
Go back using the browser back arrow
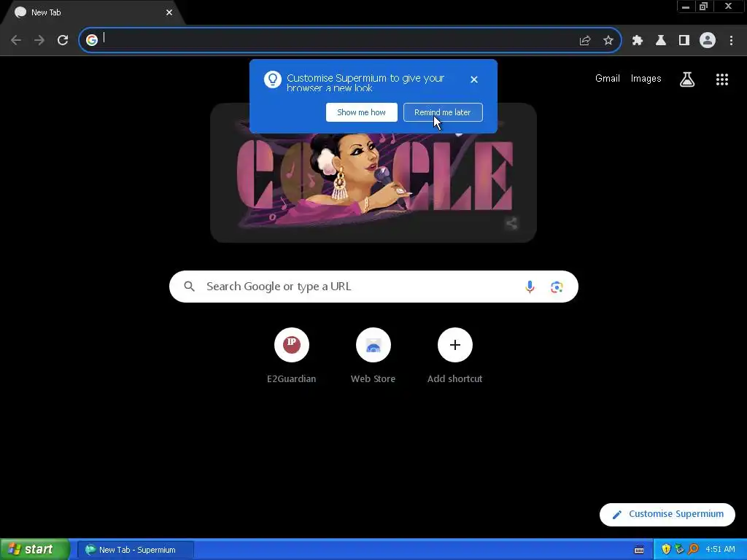[x=16, y=40]
